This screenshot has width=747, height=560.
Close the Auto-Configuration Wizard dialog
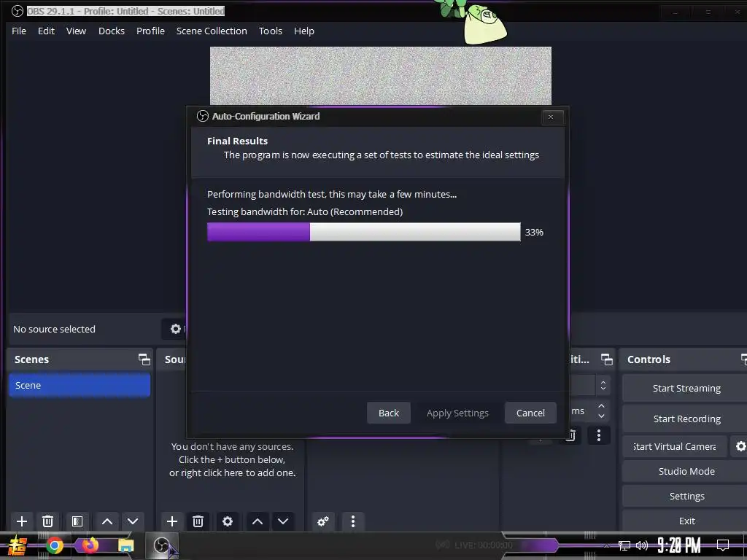(551, 117)
